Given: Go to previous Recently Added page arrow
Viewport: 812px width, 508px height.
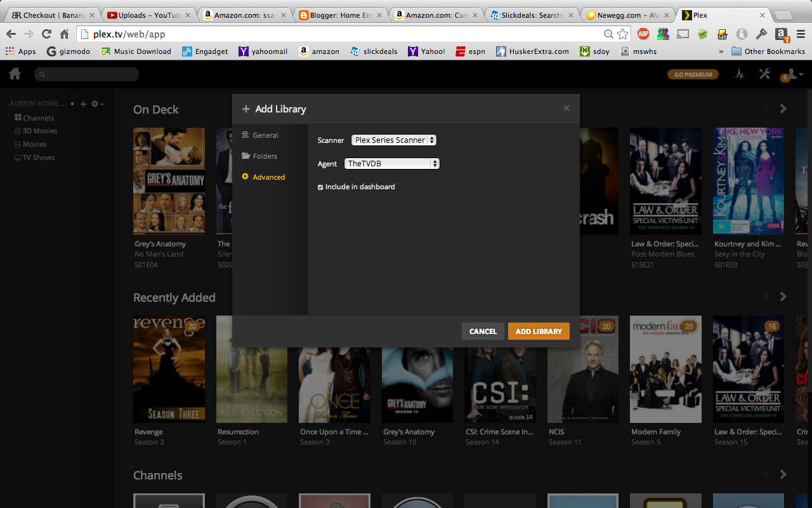Looking at the screenshot, I should coord(766,297).
